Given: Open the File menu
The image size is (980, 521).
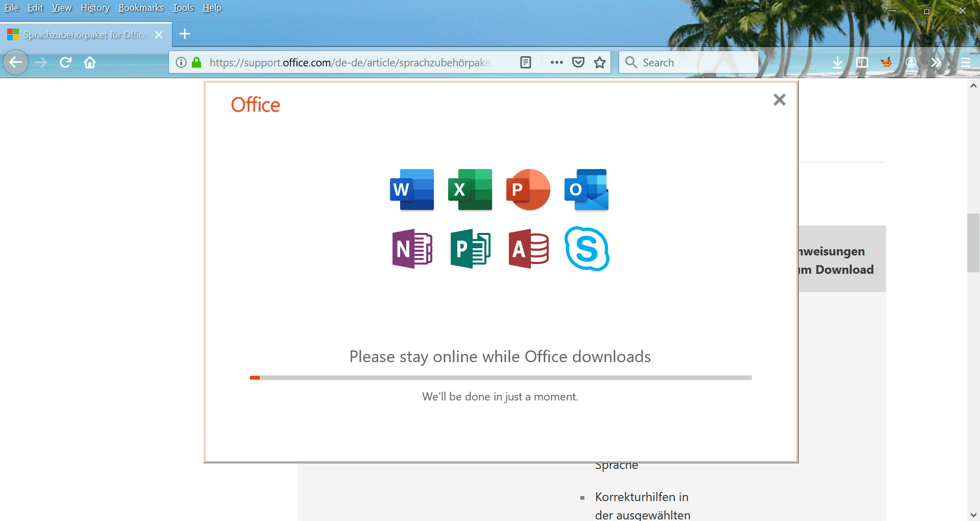Looking at the screenshot, I should (x=11, y=8).
